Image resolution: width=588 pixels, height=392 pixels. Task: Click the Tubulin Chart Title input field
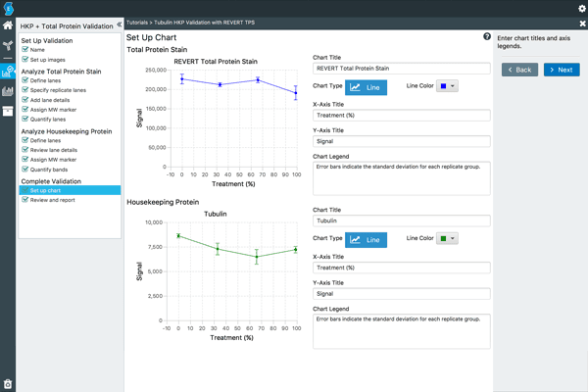coord(401,220)
